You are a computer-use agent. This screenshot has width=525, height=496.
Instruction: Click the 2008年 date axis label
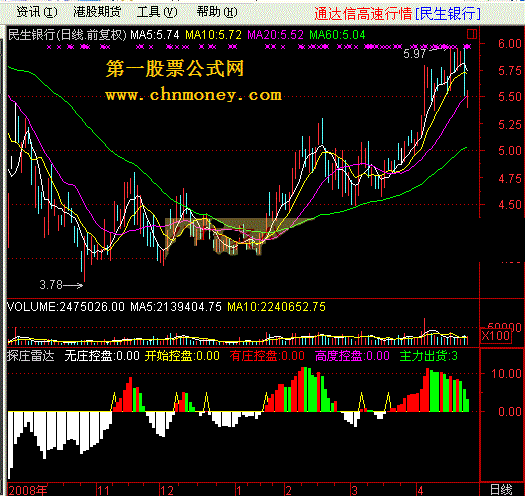click(28, 490)
